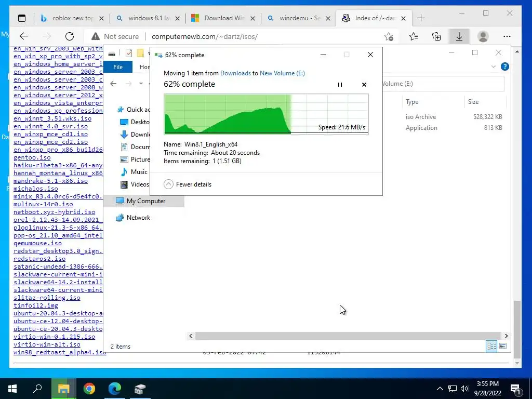Open the redstaros2.iso link
The width and height of the screenshot is (532, 399).
tap(39, 259)
